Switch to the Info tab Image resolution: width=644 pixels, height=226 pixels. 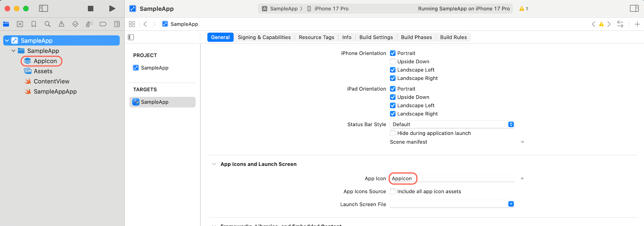[347, 37]
